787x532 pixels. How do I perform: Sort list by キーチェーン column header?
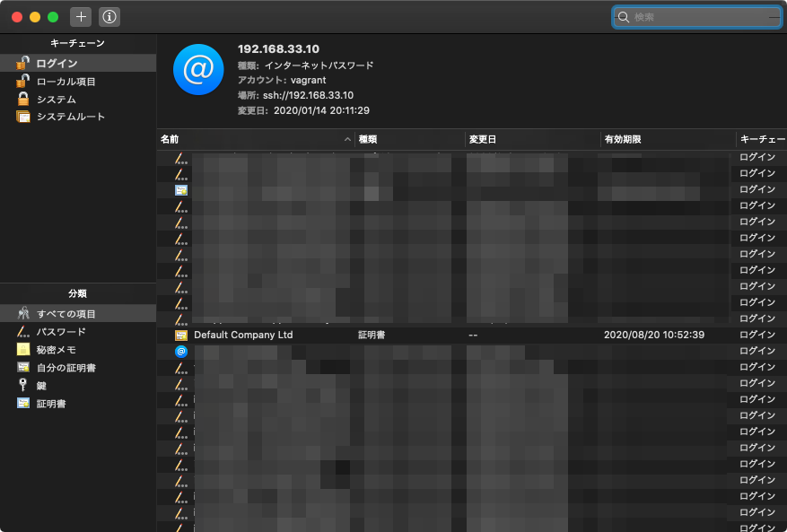763,139
